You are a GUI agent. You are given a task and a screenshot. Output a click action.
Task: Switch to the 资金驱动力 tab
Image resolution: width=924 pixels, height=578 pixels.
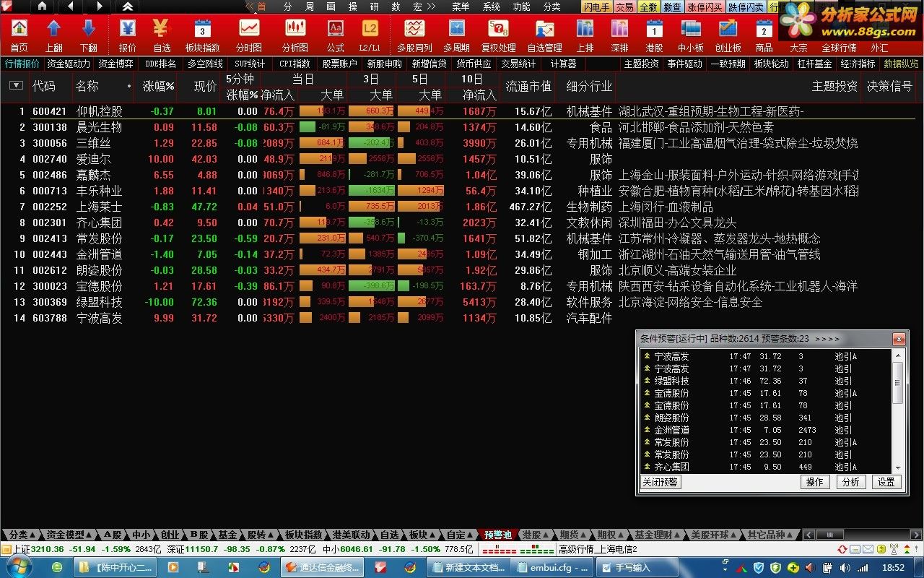click(x=69, y=64)
